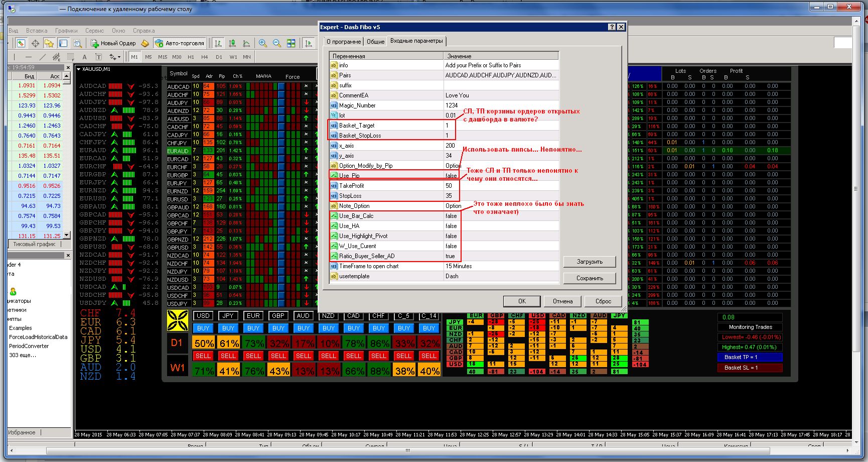Screen dimensions: 868x462
Task: Click the Загрузить button
Action: click(x=590, y=262)
